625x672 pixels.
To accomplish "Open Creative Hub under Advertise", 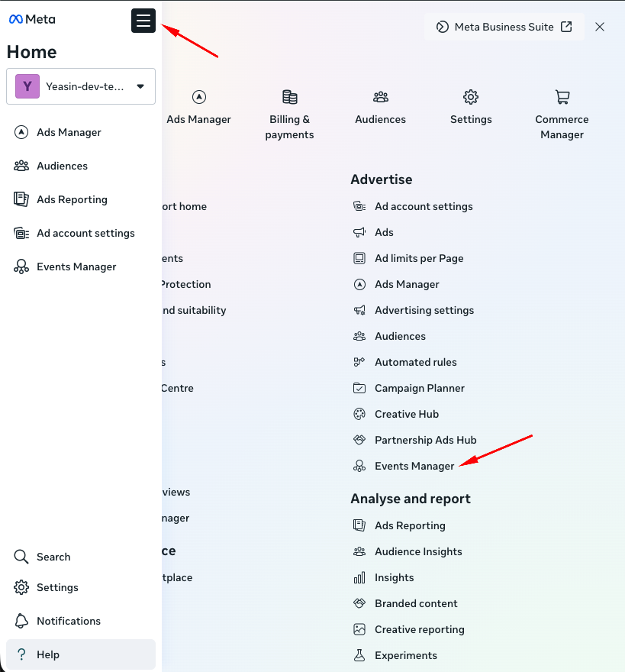I will coord(406,414).
